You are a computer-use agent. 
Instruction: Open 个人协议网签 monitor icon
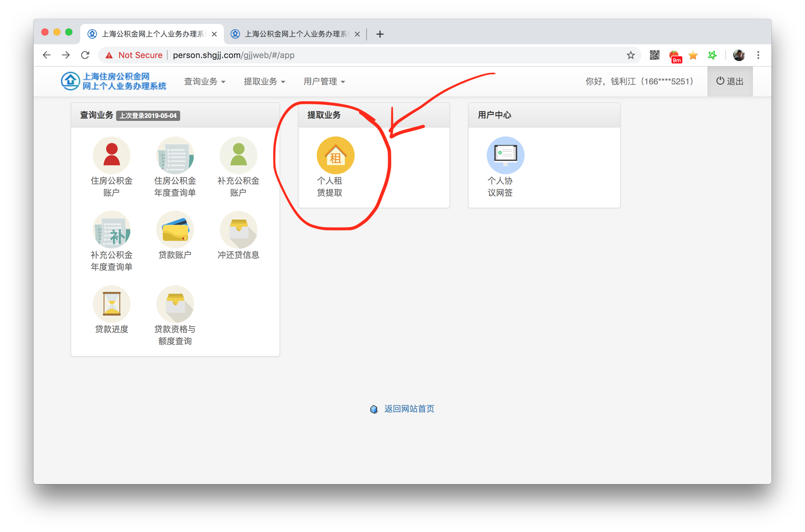point(505,155)
